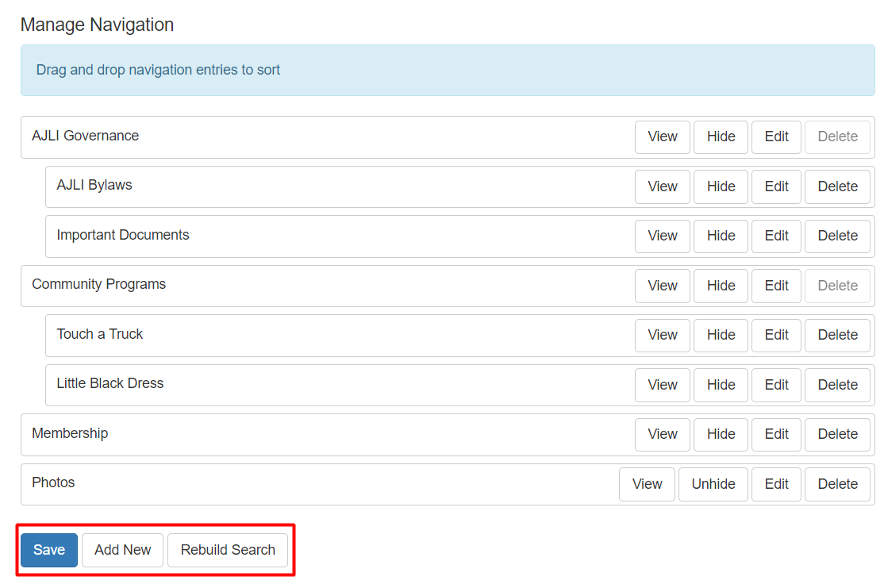Edit the Membership entry

coord(776,435)
